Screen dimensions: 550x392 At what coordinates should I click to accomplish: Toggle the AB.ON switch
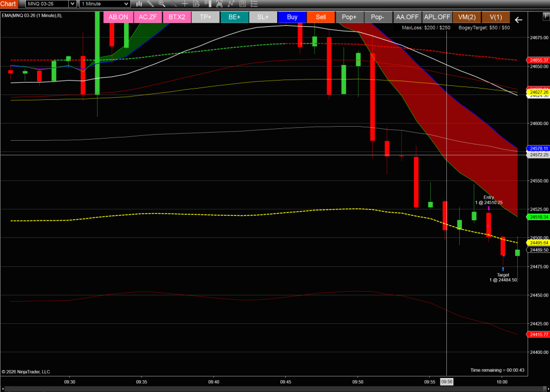point(119,17)
